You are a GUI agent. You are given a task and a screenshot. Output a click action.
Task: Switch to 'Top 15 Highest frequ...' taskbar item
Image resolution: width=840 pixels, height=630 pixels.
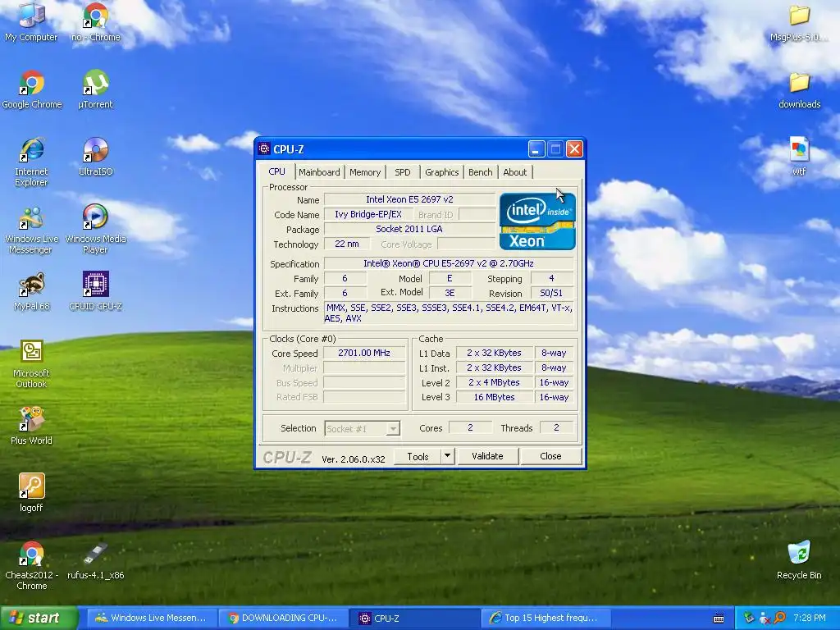tap(546, 618)
